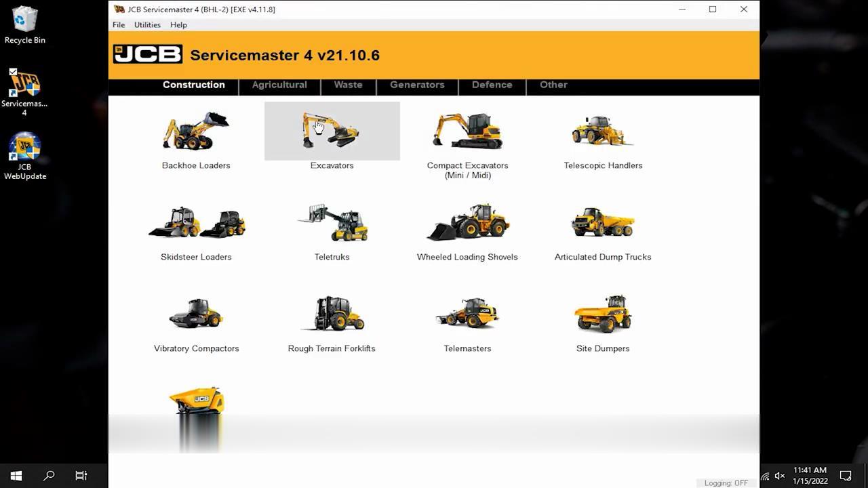868x488 pixels.
Task: Choose the Rough Terrain Forklifts icon
Action: click(332, 313)
